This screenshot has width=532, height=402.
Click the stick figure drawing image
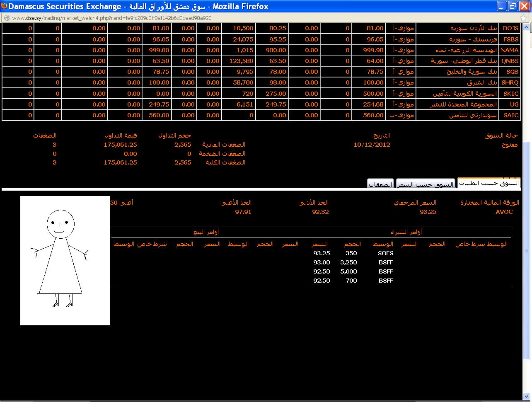(65, 261)
